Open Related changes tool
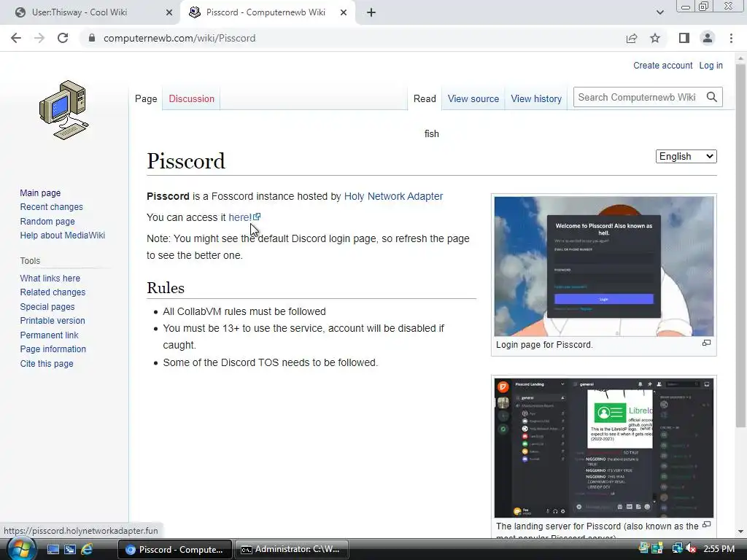The height and width of the screenshot is (560, 747). [53, 292]
